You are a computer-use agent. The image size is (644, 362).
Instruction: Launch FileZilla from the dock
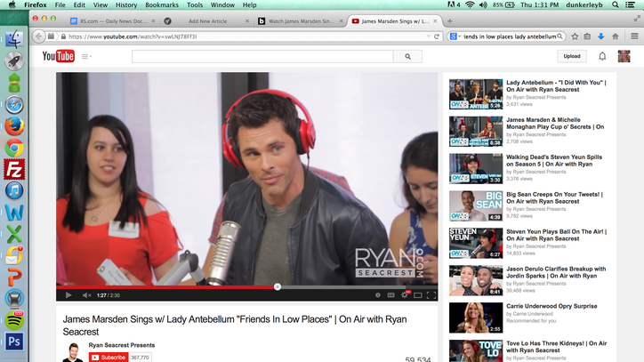pos(14,169)
